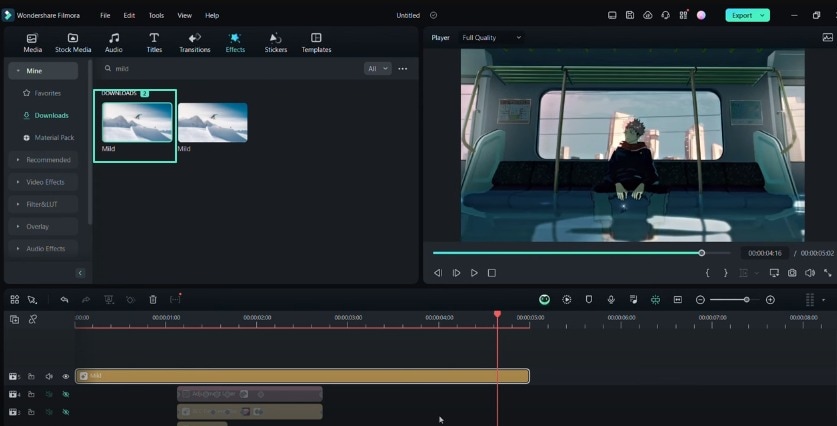This screenshot has width=837, height=426.
Task: Stop playback with the square button
Action: (x=492, y=273)
